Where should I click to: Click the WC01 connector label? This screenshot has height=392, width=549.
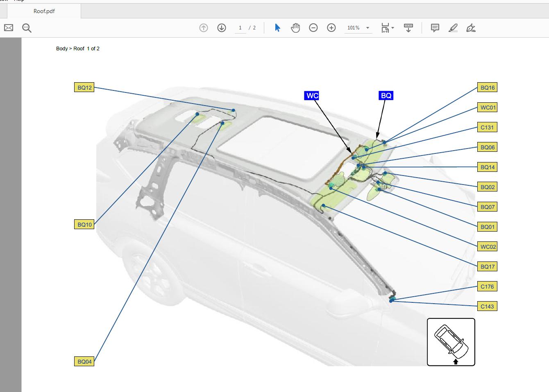488,108
